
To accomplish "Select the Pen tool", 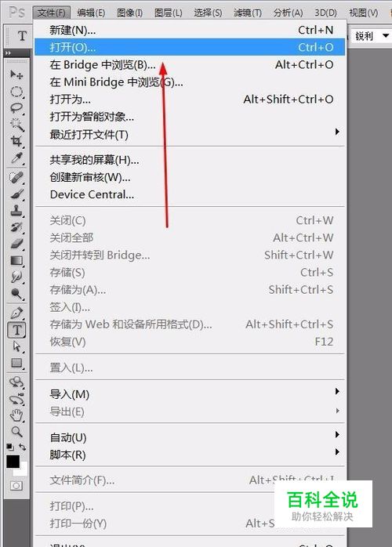I will (x=16, y=313).
